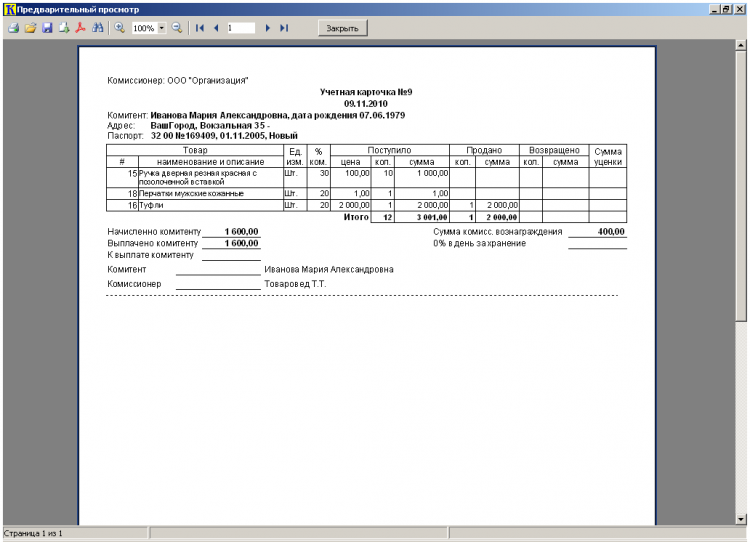This screenshot has height=542, width=750.
Task: Go to the first page
Action: coord(200,28)
